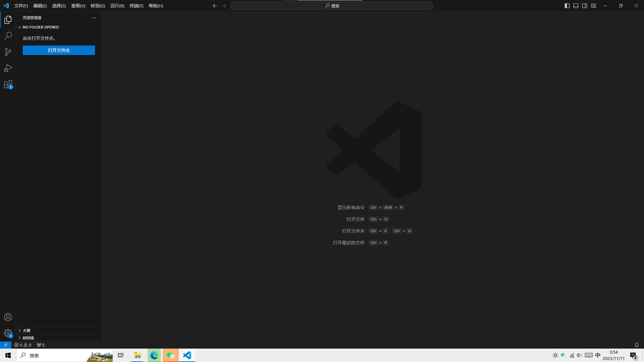Open the 编辑(E) menu
This screenshot has height=362, width=644.
coord(40,6)
